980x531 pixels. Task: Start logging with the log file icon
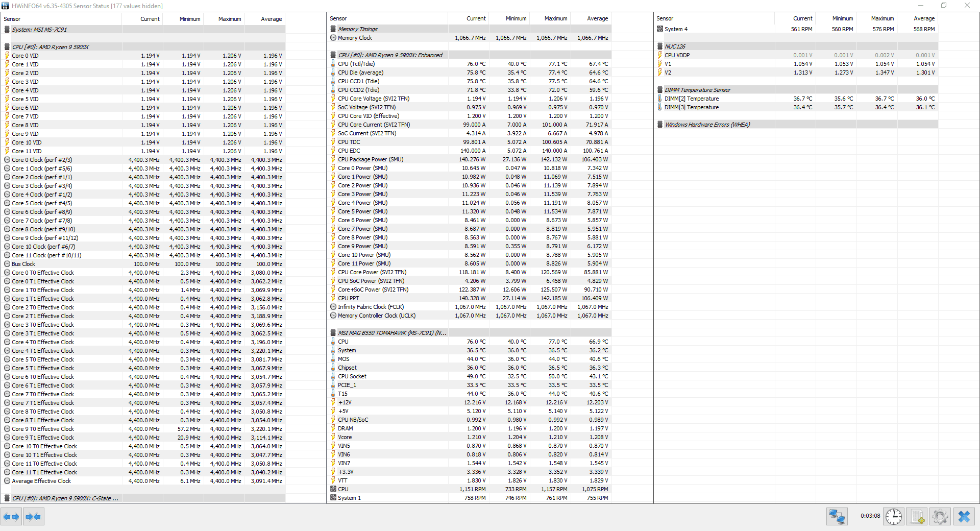(917, 517)
